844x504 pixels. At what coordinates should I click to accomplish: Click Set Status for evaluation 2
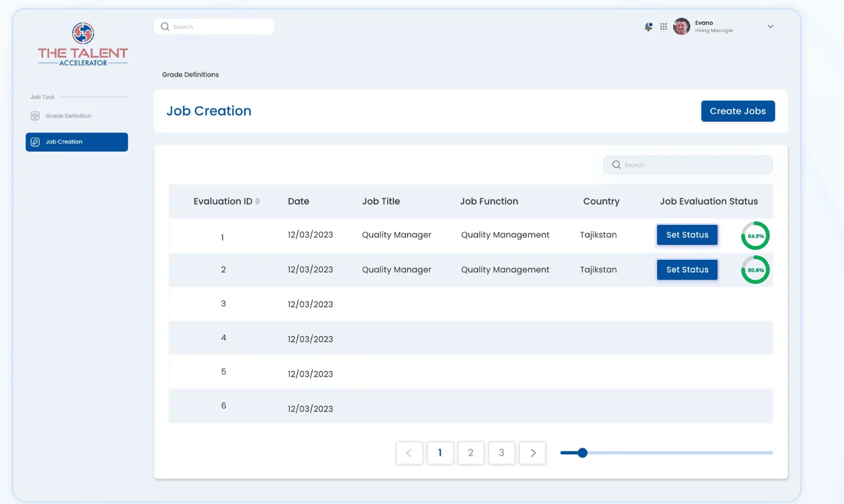pyautogui.click(x=687, y=269)
